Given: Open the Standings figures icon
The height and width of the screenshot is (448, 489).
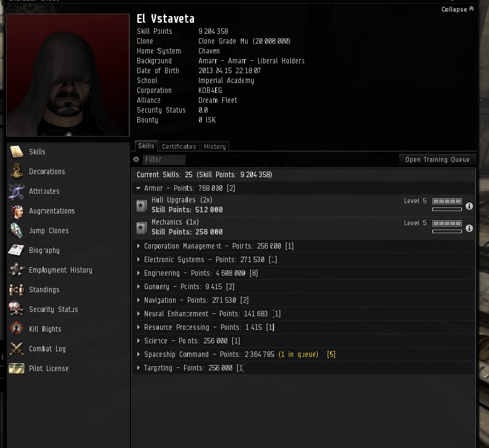Looking at the screenshot, I should pyautogui.click(x=17, y=290).
